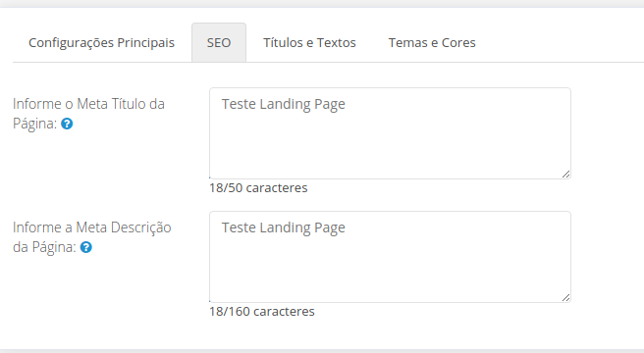
Task: Click the word 'Teste' in Meta Descrição field
Action: (239, 227)
